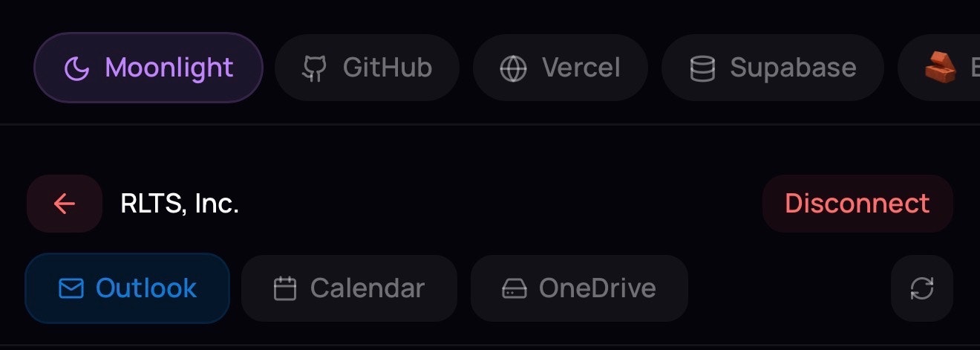This screenshot has width=980, height=350.
Task: Go back using the red arrow button
Action: (x=65, y=204)
